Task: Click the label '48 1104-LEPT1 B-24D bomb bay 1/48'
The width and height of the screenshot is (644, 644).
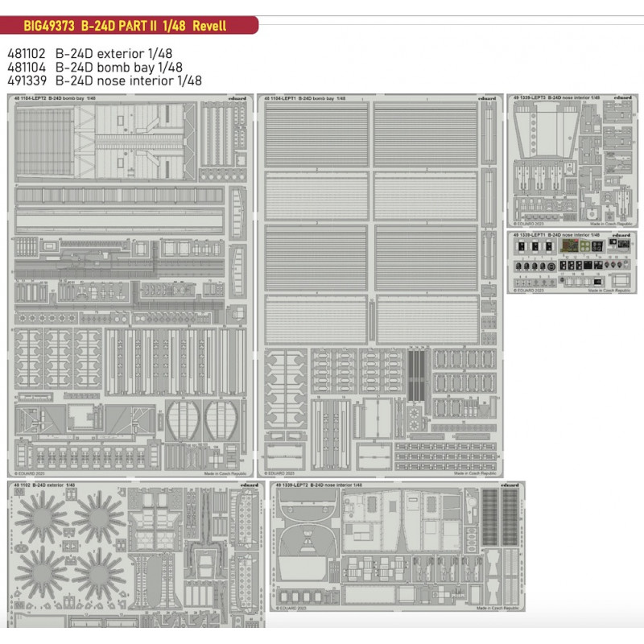Action: [305, 98]
